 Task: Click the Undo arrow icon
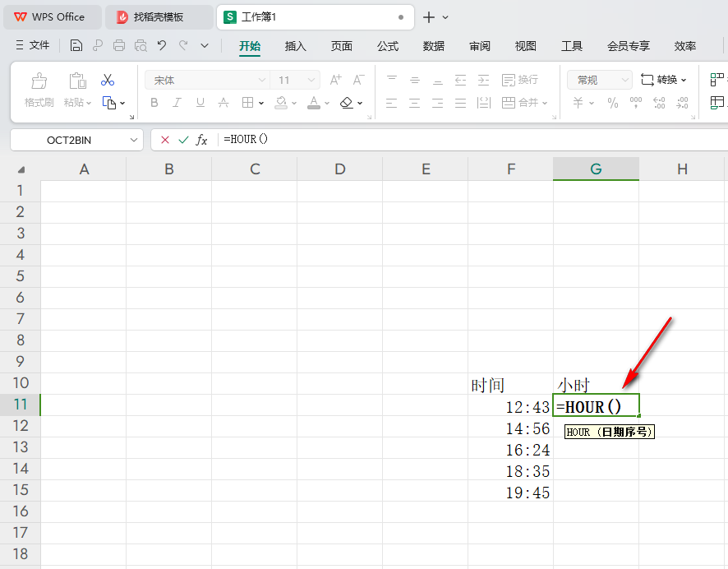(162, 46)
